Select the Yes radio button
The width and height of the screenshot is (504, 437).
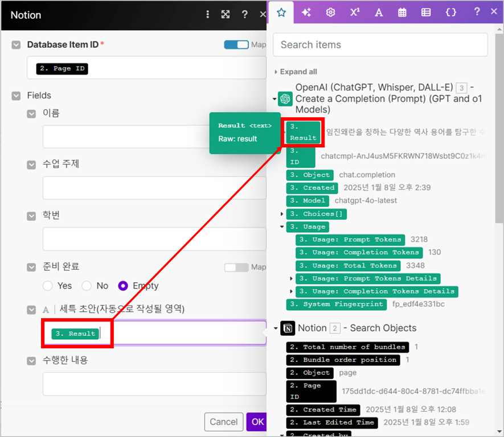tap(48, 286)
